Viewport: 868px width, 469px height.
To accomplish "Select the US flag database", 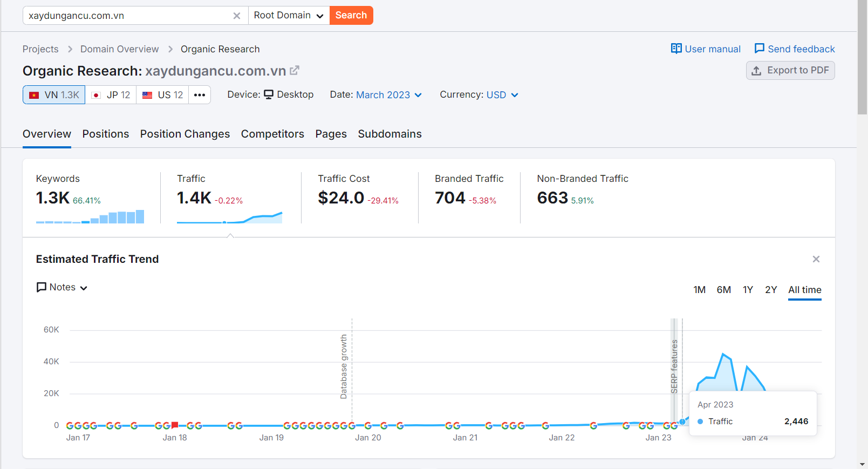I will pos(162,95).
